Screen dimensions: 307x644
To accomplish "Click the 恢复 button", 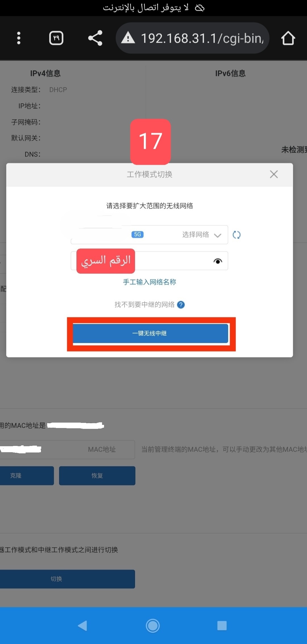I will coord(97,476).
